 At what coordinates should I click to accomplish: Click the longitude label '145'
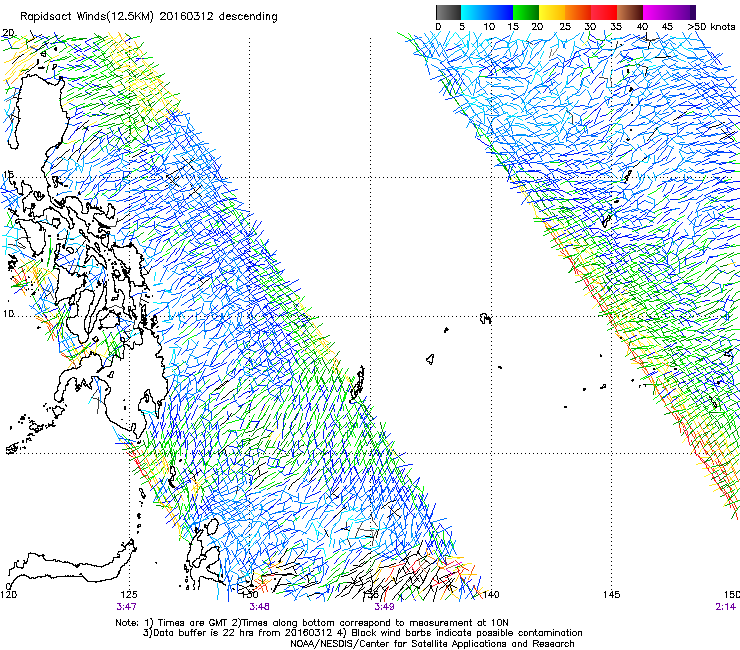pyautogui.click(x=612, y=595)
